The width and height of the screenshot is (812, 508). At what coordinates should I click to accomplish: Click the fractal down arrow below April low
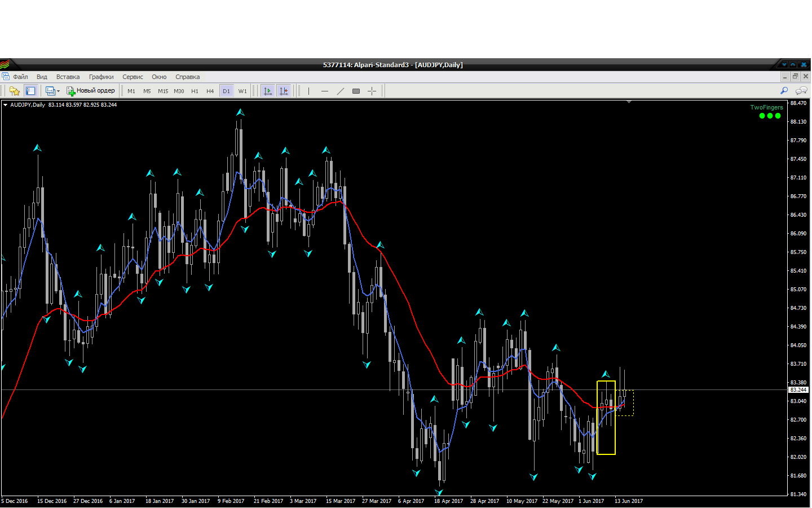(x=439, y=492)
